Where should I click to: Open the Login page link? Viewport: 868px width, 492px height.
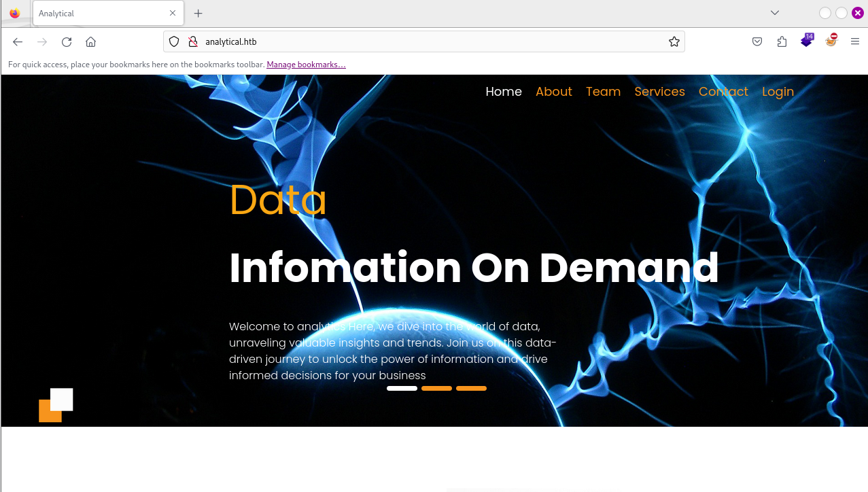coord(778,92)
